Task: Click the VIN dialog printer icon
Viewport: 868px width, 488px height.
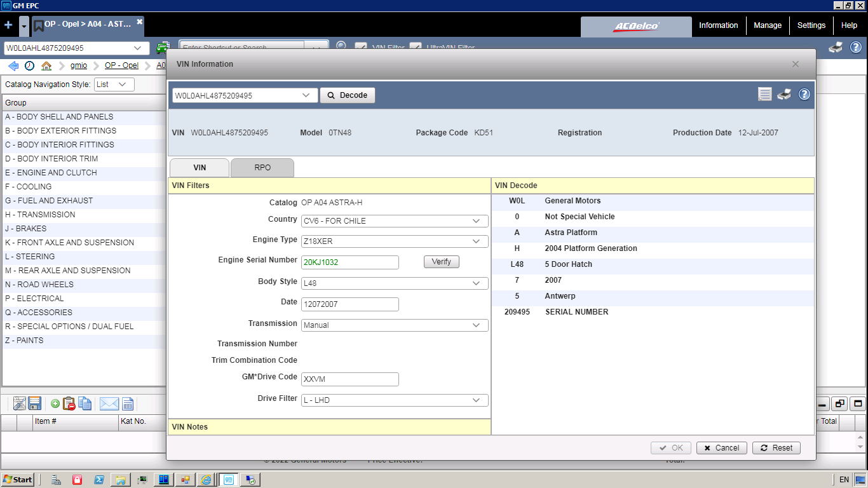Action: coord(785,95)
